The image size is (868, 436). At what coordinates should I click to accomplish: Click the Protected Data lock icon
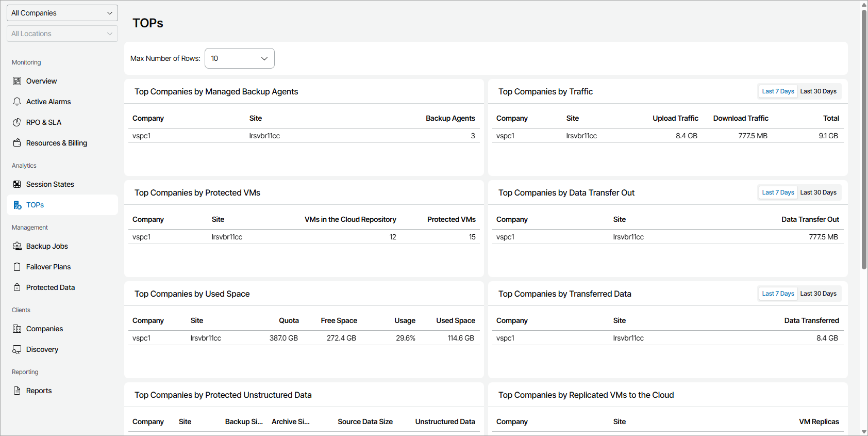click(17, 287)
